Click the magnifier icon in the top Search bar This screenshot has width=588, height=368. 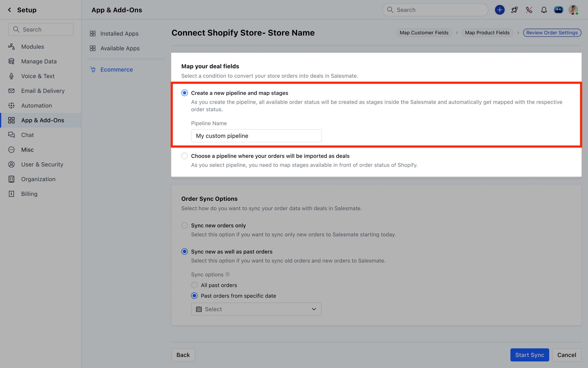[390, 10]
